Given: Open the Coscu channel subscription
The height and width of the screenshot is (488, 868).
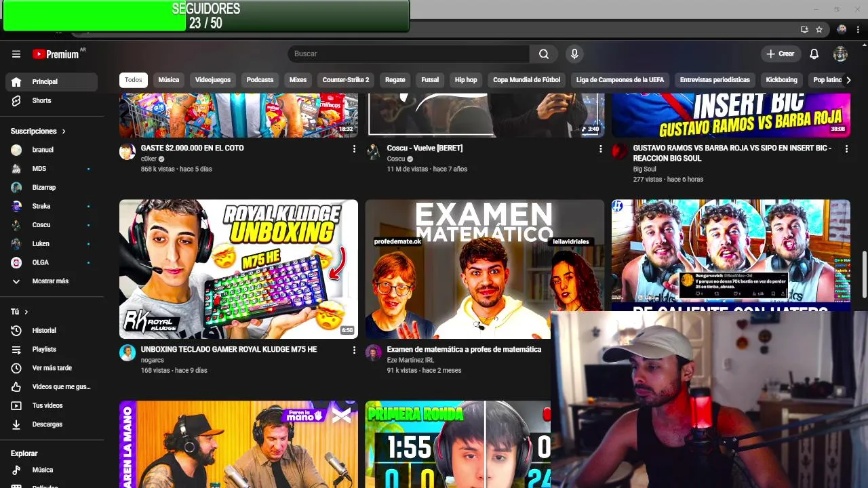Looking at the screenshot, I should (x=52, y=224).
